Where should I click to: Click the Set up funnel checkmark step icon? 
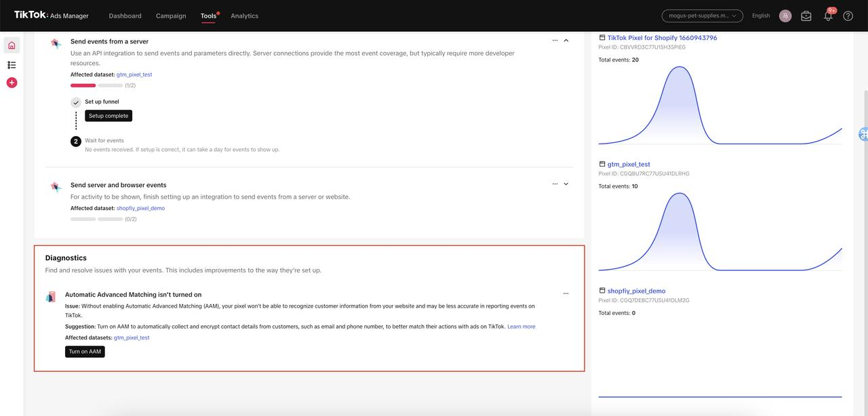pos(76,102)
